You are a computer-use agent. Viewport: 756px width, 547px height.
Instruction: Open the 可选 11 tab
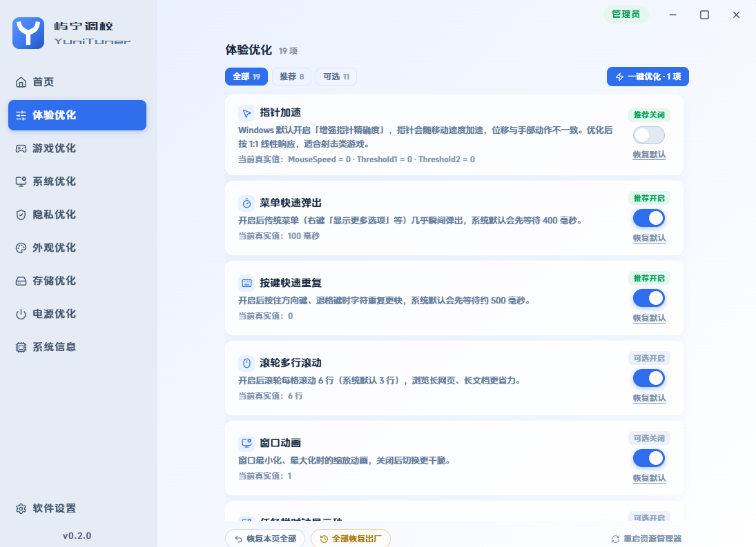tap(336, 77)
